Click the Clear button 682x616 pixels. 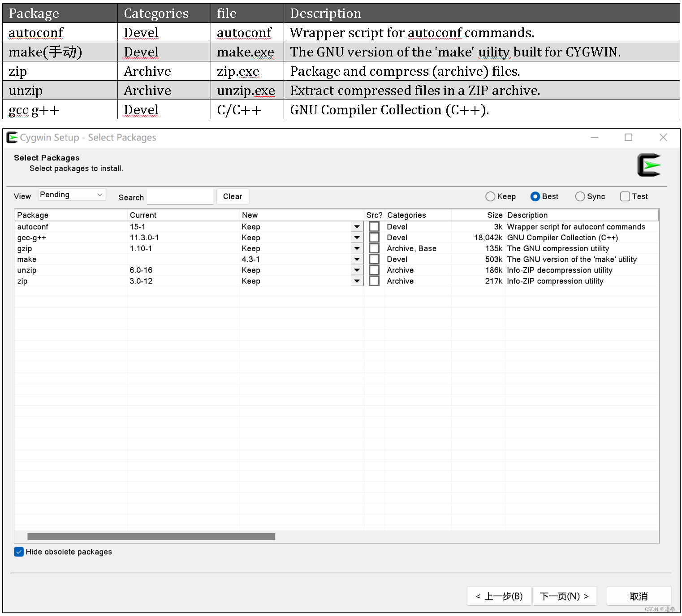point(233,196)
